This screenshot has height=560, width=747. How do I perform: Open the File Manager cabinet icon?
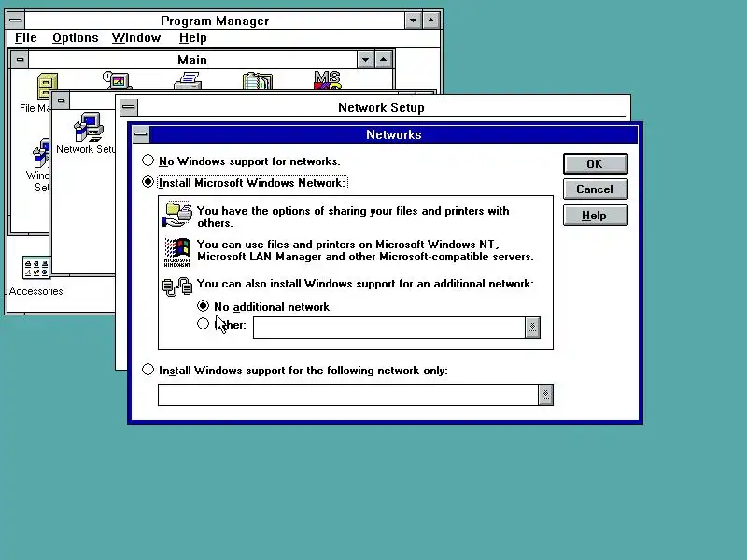47,86
